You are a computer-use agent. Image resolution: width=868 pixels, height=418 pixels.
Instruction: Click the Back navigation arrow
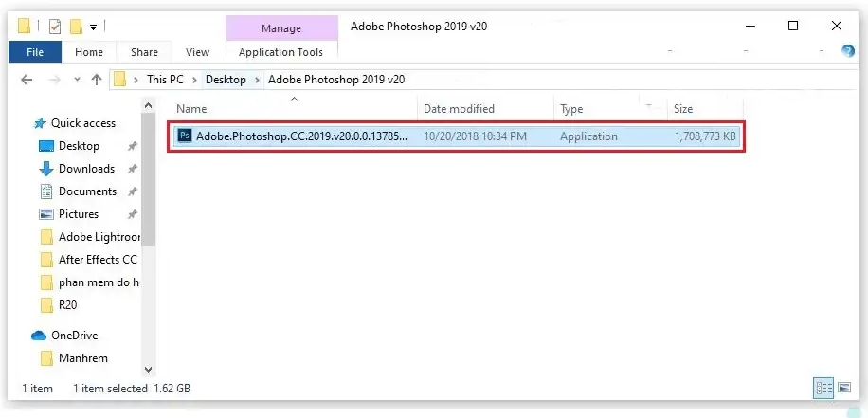[27, 80]
